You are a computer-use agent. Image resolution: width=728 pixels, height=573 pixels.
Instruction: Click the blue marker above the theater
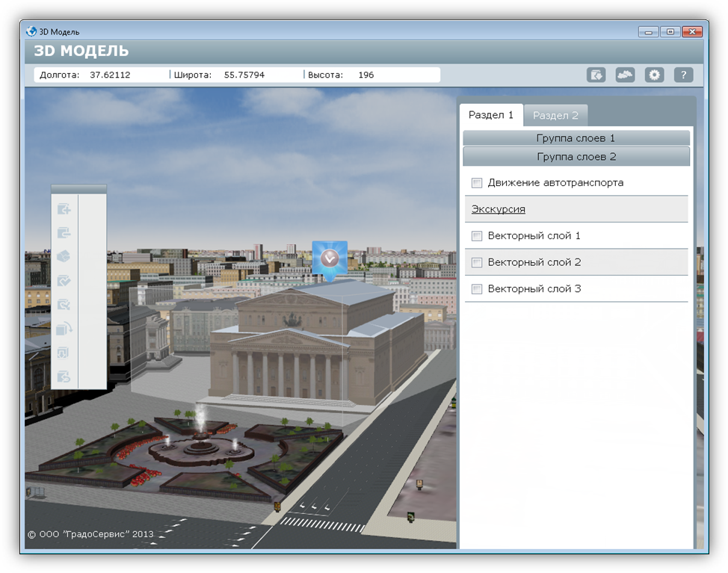pos(330,259)
